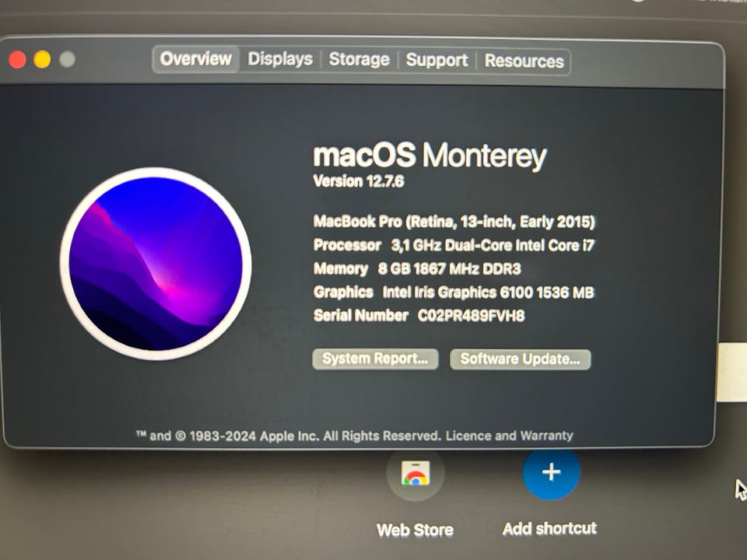Minimize window with the yellow button
The height and width of the screenshot is (560, 747).
coord(42,60)
